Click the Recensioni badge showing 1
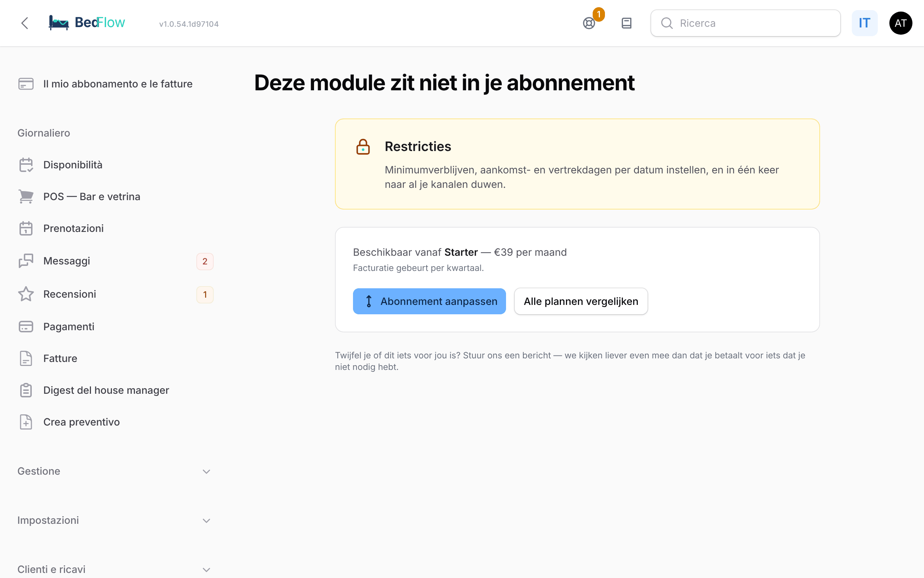The image size is (924, 578). coord(205,295)
